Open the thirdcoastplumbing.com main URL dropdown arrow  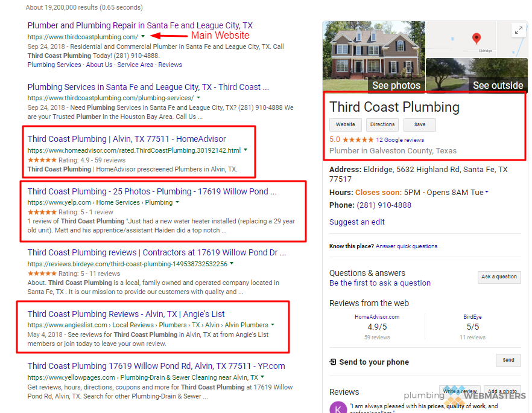[143, 36]
